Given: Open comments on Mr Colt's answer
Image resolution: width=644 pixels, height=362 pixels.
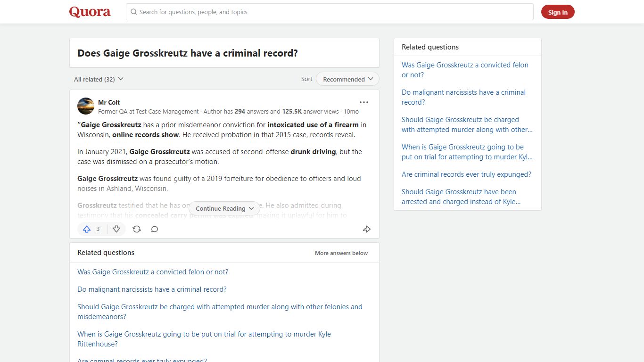Looking at the screenshot, I should click(x=155, y=229).
